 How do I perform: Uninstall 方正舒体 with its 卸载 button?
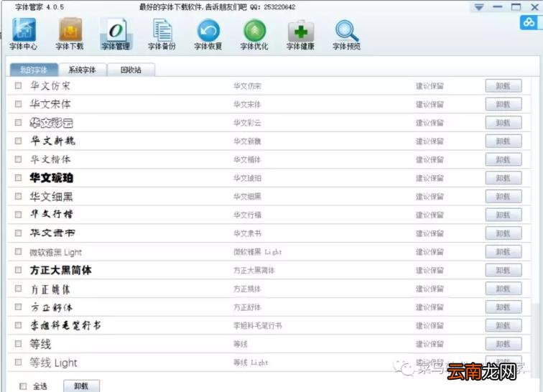point(503,307)
